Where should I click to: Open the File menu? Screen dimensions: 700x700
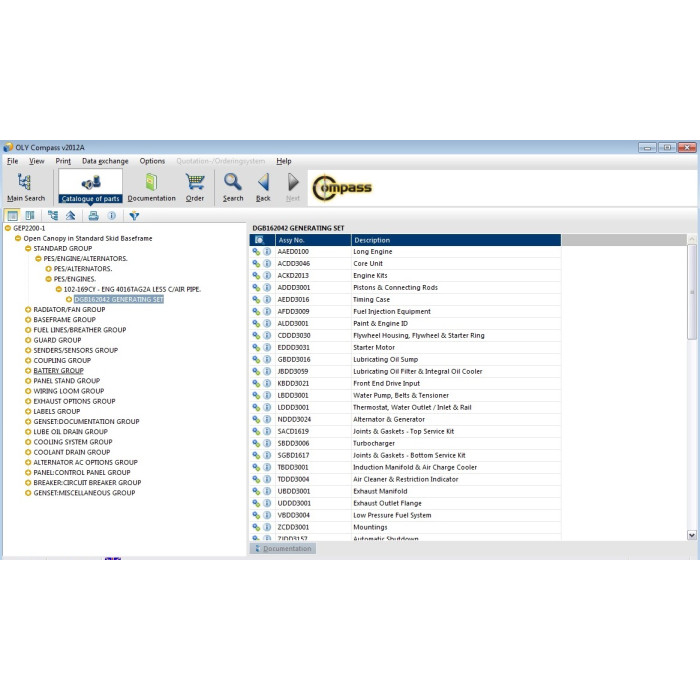point(12,161)
